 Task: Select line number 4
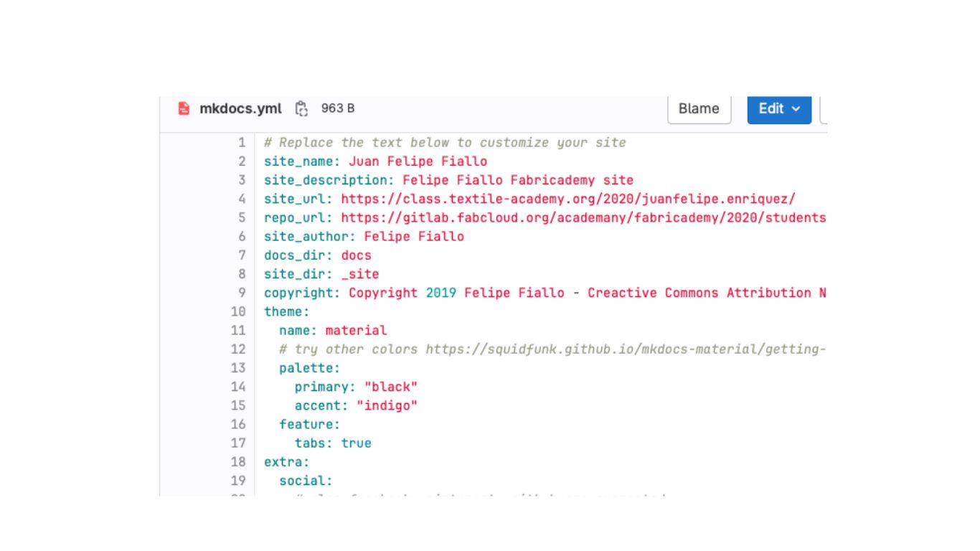(242, 199)
